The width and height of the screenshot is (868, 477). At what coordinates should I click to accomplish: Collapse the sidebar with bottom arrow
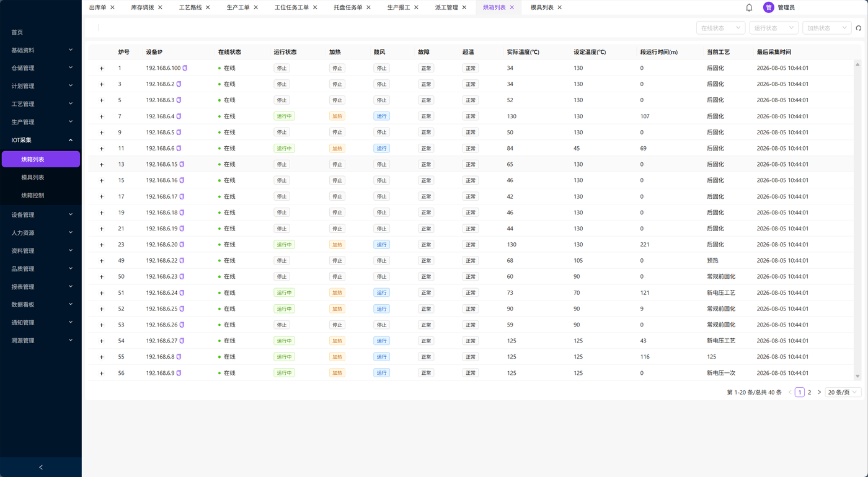pyautogui.click(x=41, y=467)
